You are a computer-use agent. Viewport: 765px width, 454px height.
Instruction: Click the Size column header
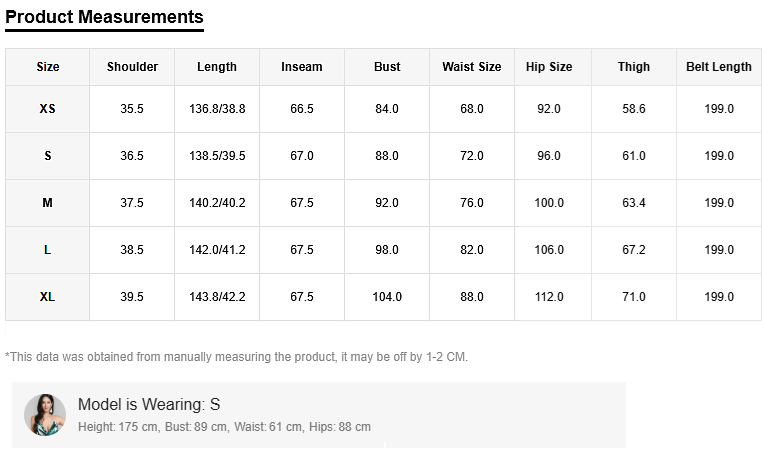[47, 67]
